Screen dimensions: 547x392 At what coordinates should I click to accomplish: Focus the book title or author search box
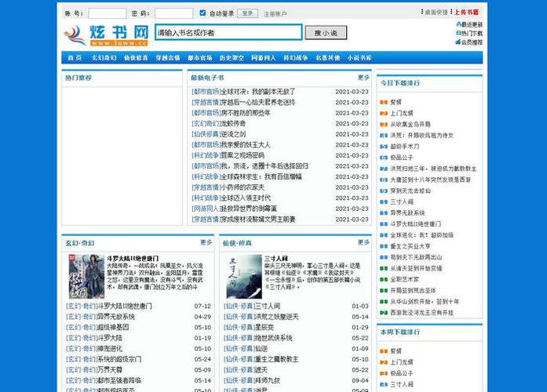pyautogui.click(x=228, y=33)
